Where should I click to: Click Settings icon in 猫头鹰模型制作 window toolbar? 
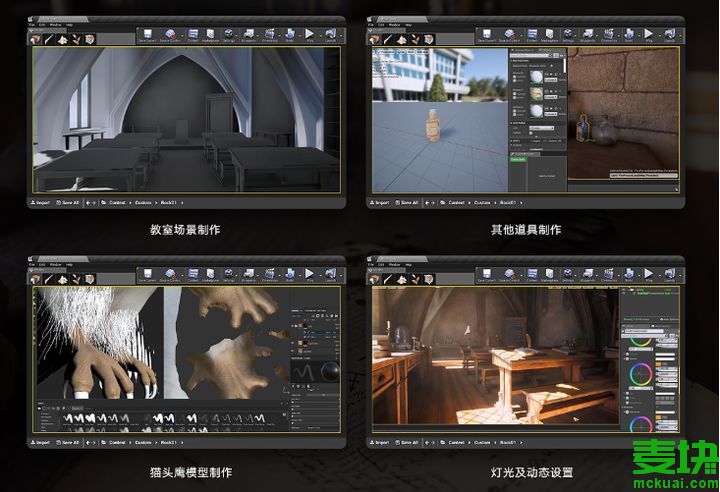click(228, 275)
